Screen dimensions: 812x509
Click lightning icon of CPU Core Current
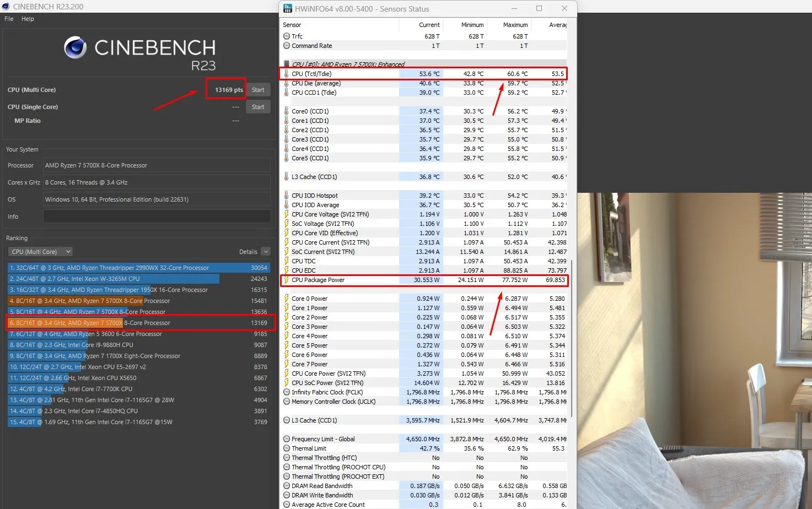point(287,242)
